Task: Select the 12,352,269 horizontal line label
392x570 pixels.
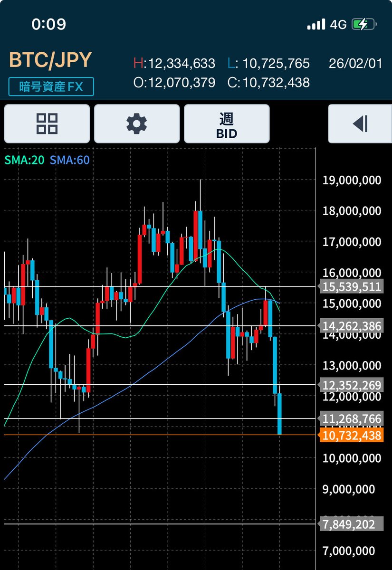Action: click(351, 385)
